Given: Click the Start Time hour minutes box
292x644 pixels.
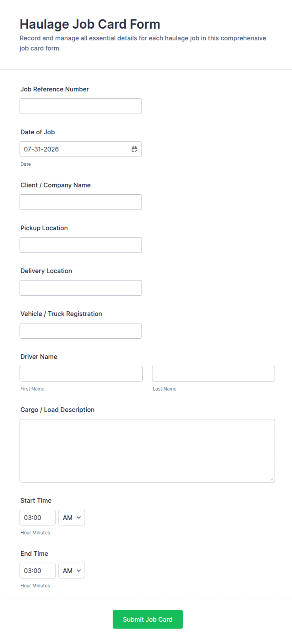Looking at the screenshot, I should [x=37, y=518].
